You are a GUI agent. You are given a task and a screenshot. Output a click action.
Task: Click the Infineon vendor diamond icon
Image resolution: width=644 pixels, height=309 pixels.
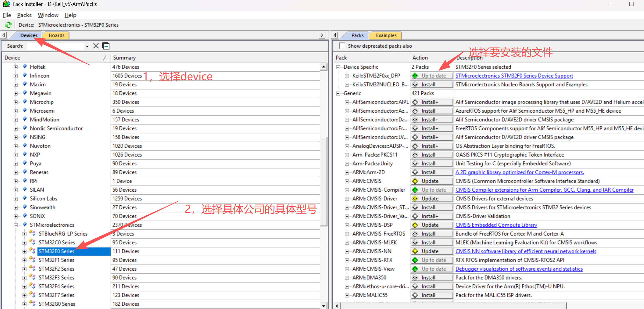(x=25, y=75)
